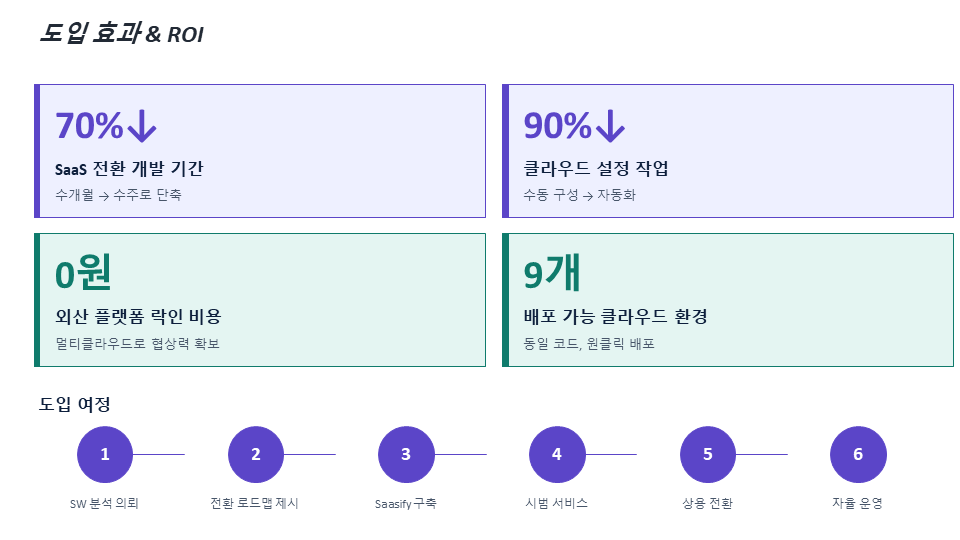Viewport: 960px width, 540px height.
Task: Select the 외산 플랫폼 락인 비용 heading
Action: [x=138, y=317]
